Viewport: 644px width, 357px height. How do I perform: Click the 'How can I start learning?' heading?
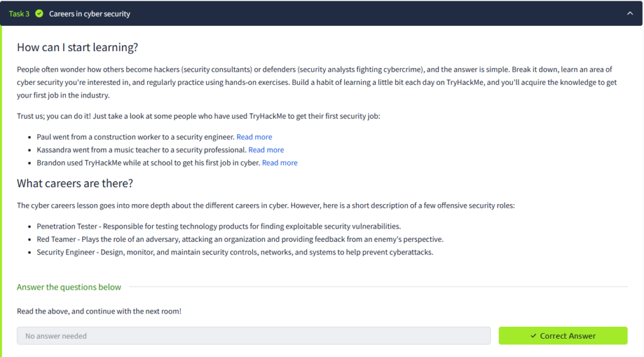77,47
